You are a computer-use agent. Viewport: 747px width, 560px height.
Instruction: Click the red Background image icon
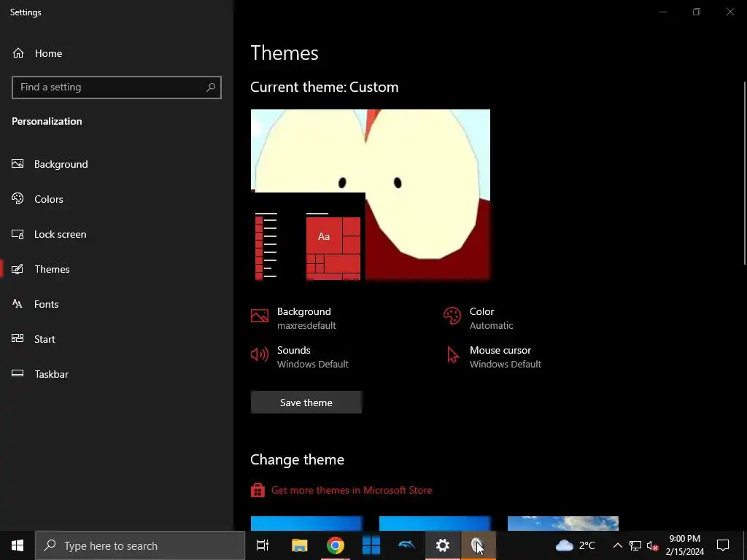coord(260,316)
